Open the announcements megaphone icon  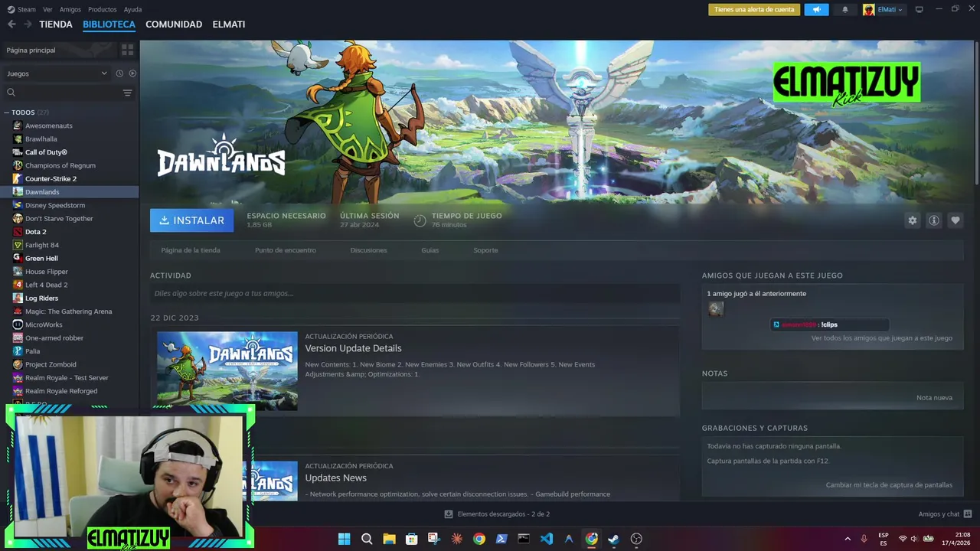pyautogui.click(x=816, y=9)
